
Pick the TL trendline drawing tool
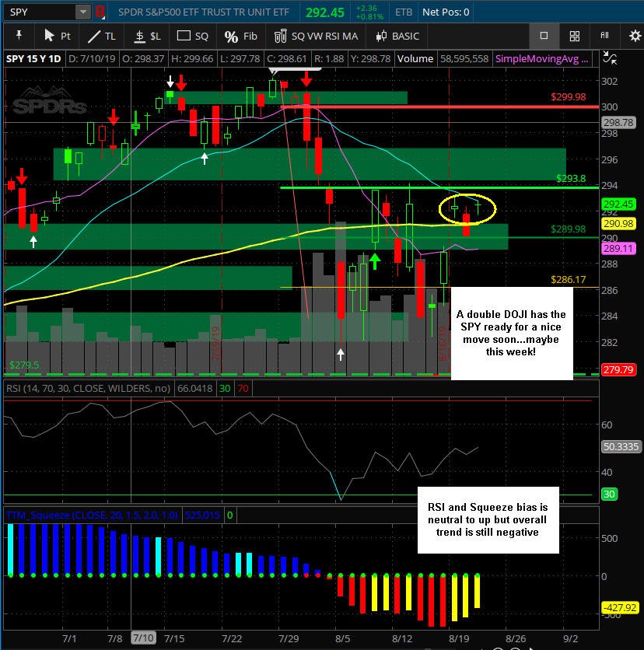point(102,36)
